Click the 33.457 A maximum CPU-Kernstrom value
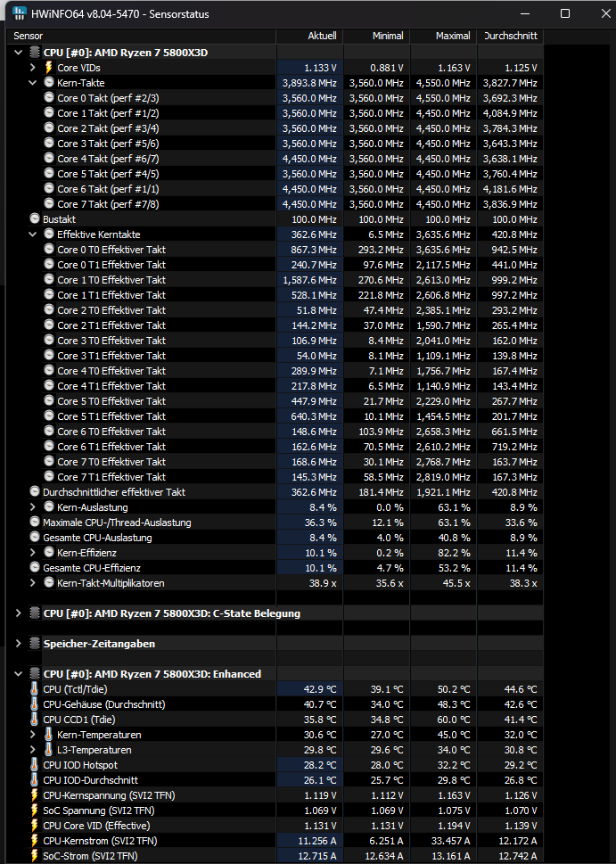The height and width of the screenshot is (864, 616). point(450,840)
